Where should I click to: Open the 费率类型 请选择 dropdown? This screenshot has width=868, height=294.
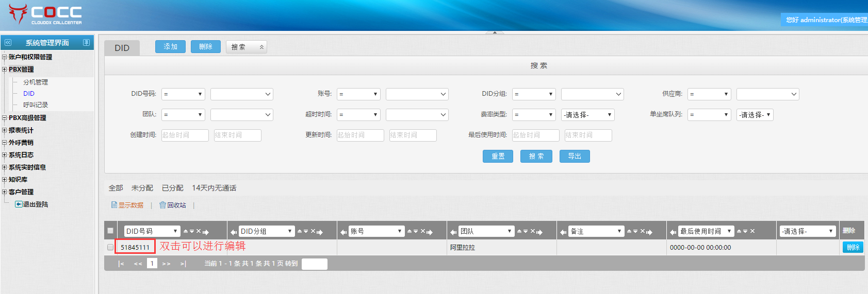click(x=587, y=115)
